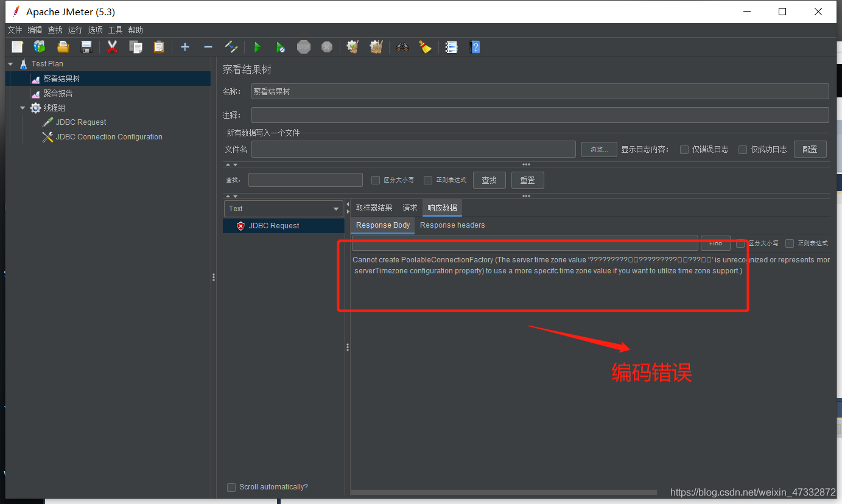Toggle 正则表达式 checkbox beside 查找 button
Image resolution: width=842 pixels, height=504 pixels.
coord(428,180)
